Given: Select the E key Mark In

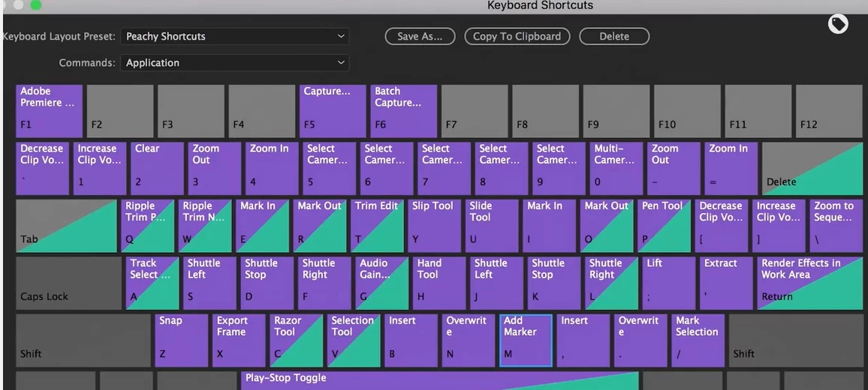Looking at the screenshot, I should coord(262,226).
